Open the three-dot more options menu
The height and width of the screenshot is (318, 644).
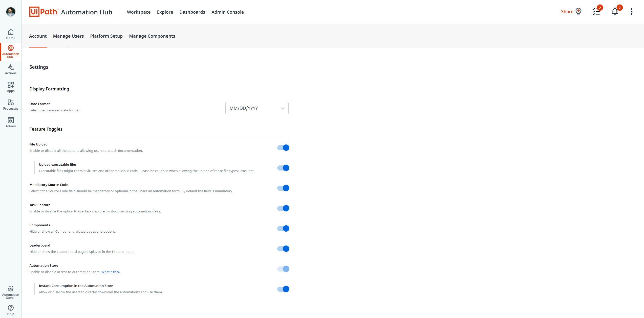tap(631, 12)
